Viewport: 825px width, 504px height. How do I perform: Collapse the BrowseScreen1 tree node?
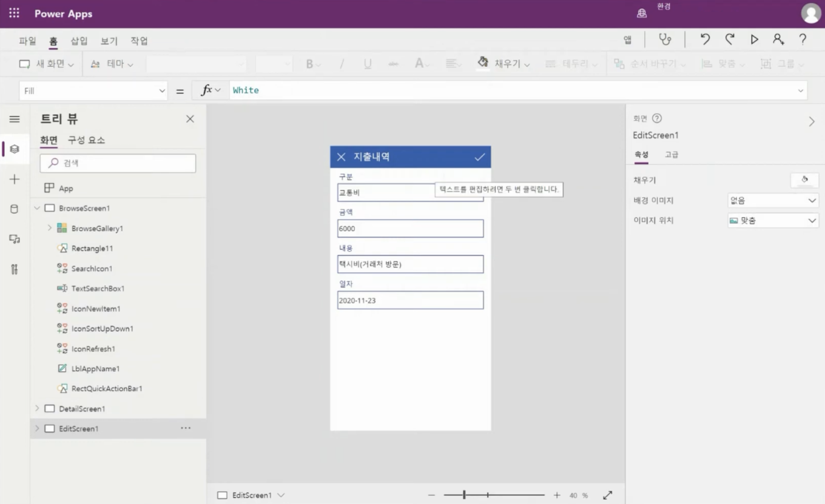click(x=37, y=208)
